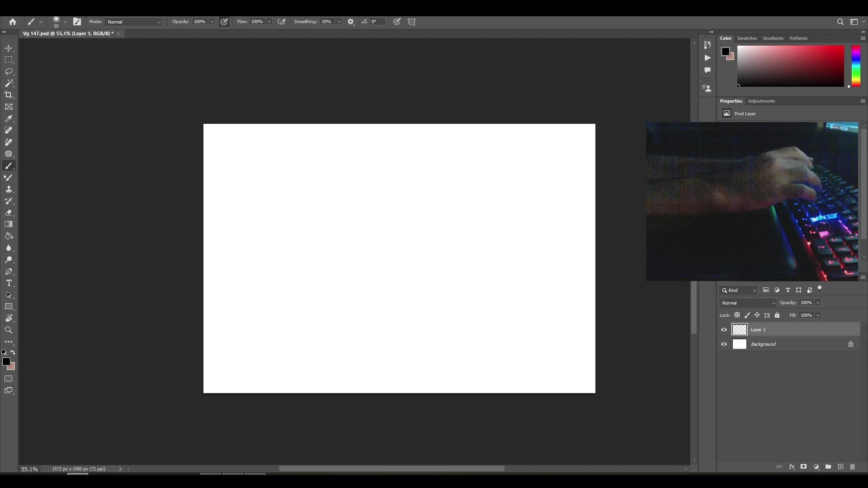Toggle pressure for opacity button
Viewport: 868px width, 488px height.
(224, 22)
